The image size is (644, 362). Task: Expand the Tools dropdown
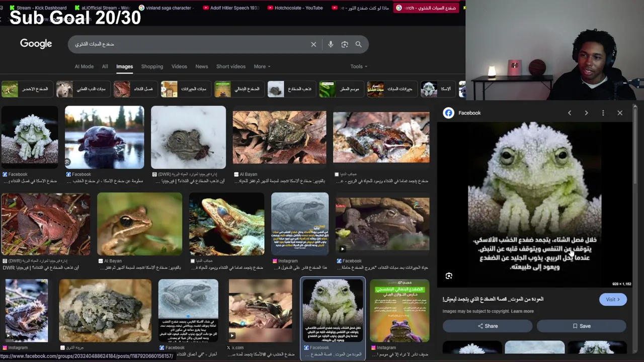click(359, 66)
